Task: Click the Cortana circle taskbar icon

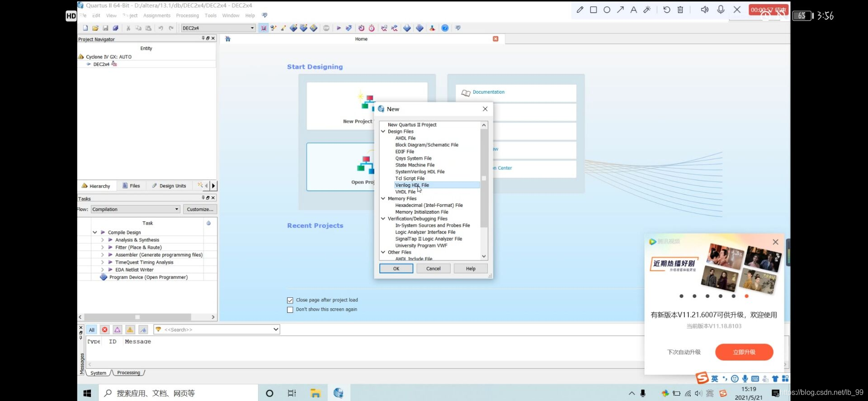Action: pos(269,393)
